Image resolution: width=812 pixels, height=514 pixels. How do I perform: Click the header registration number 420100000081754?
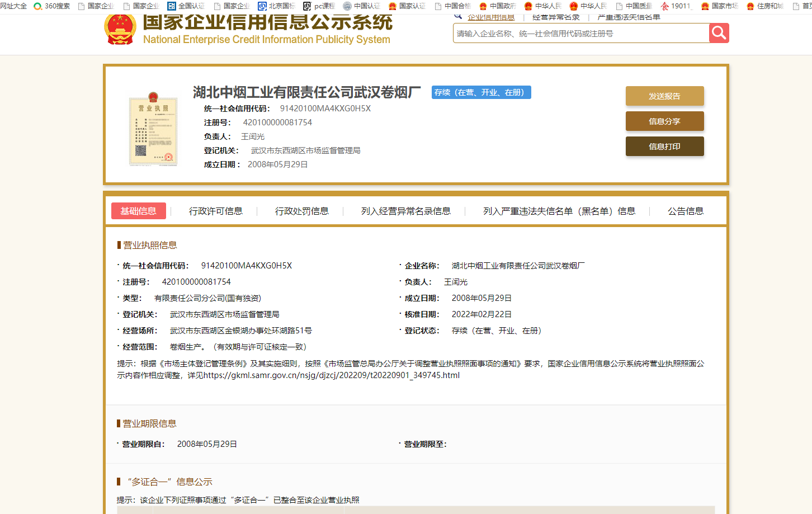pos(277,122)
